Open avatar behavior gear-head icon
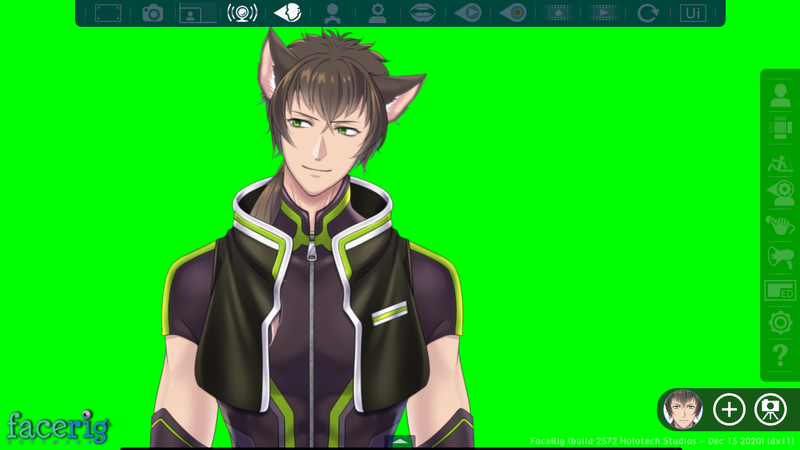 pos(378,13)
